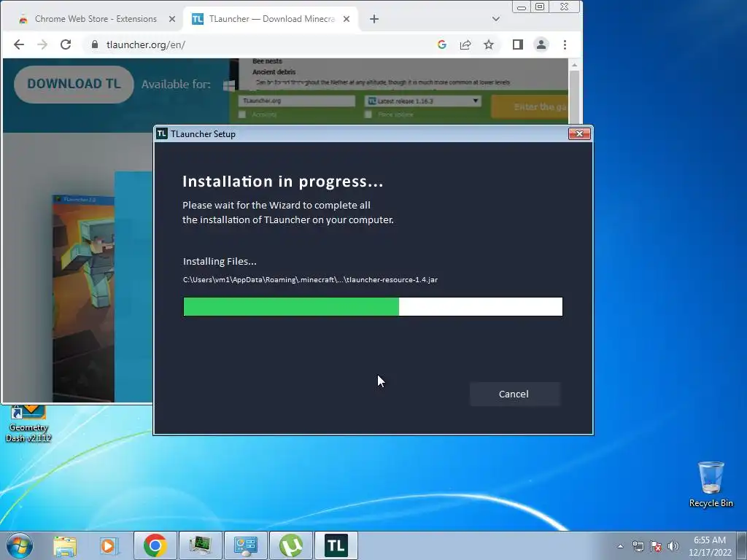Cancel the TLauncher installation

tap(514, 394)
